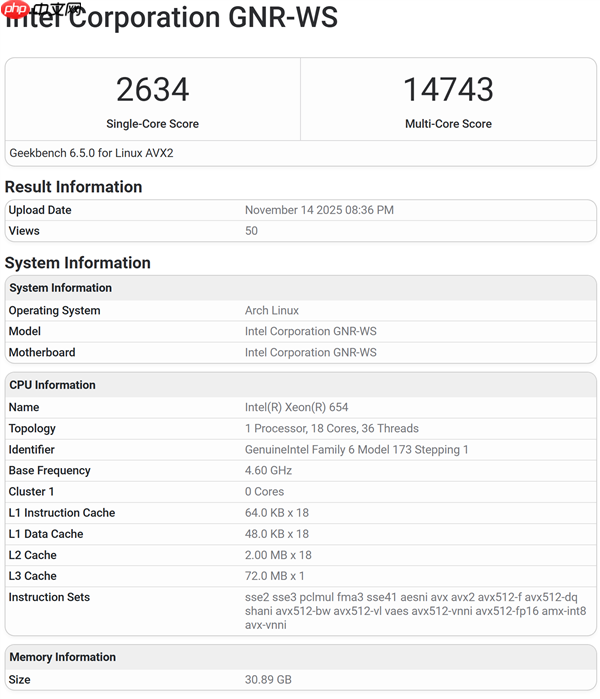Click the Intel(R) Xeon(R) 654 name value
This screenshot has width=600, height=699.
[296, 408]
